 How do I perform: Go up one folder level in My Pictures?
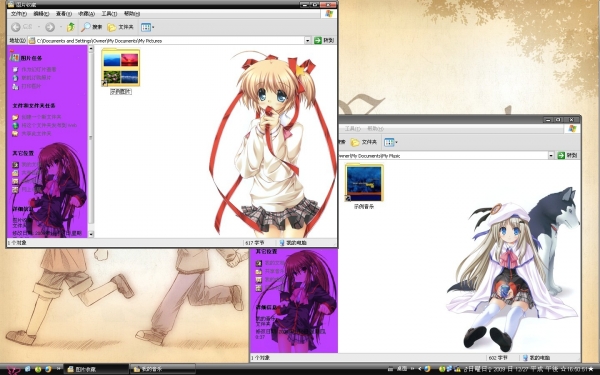pos(71,27)
